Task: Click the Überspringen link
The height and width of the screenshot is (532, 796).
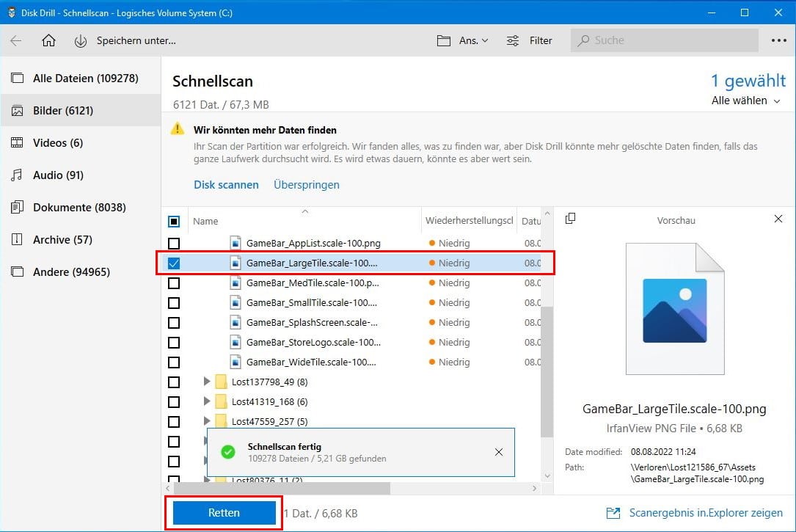Action: pyautogui.click(x=307, y=185)
